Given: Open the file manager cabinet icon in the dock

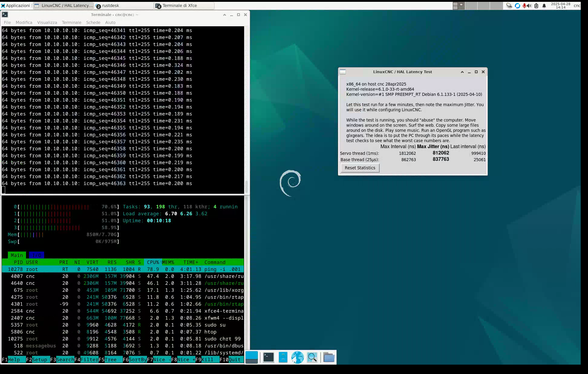Looking at the screenshot, I should coord(283,357).
